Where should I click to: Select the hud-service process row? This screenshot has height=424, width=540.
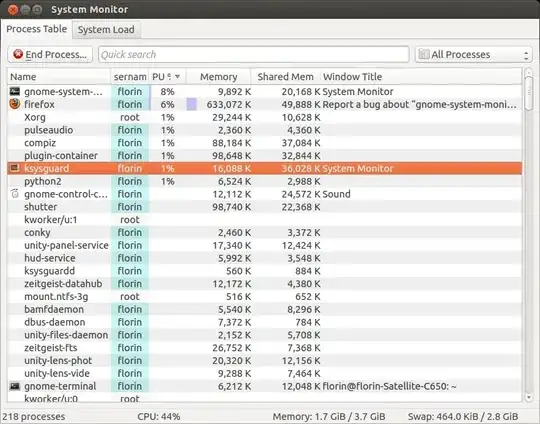coord(264,258)
